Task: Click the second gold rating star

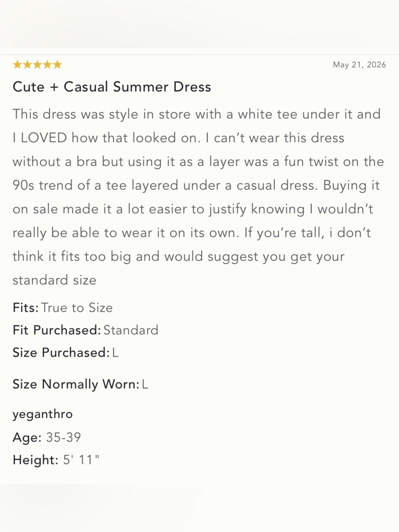Action: click(28, 65)
